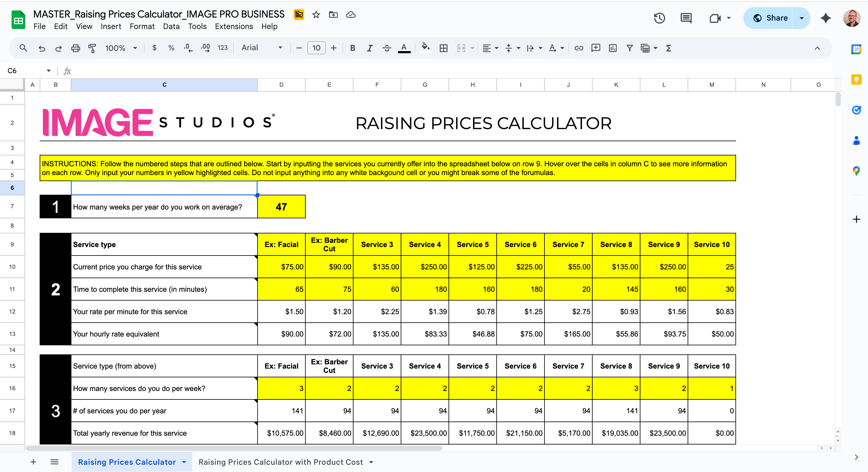Screen dimensions: 868x472
Task: Click the Functions sigma icon
Action: (x=669, y=48)
